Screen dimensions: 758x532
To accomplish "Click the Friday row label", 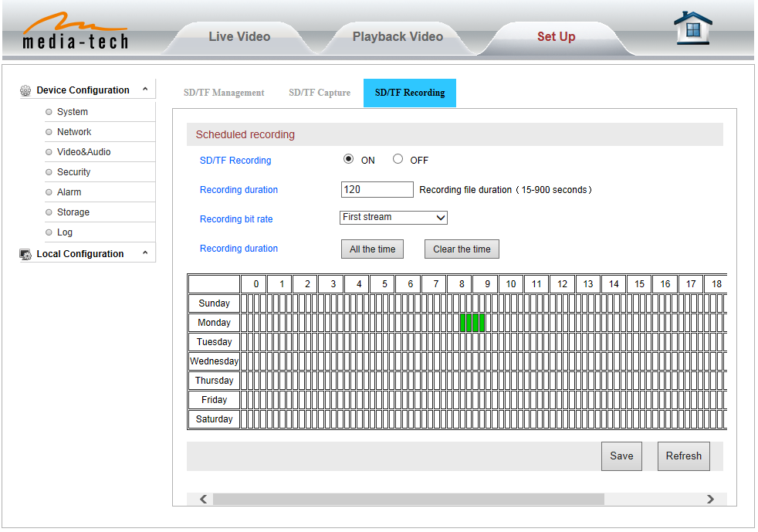I will [214, 400].
